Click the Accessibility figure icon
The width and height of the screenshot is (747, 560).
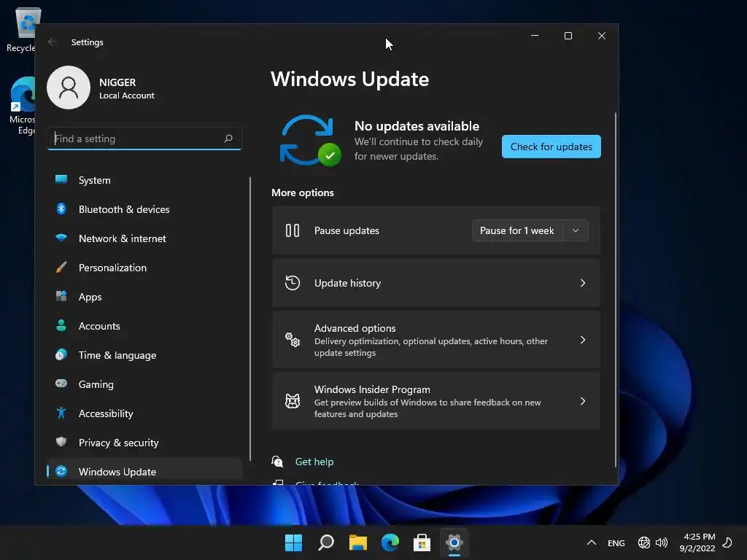click(x=61, y=413)
